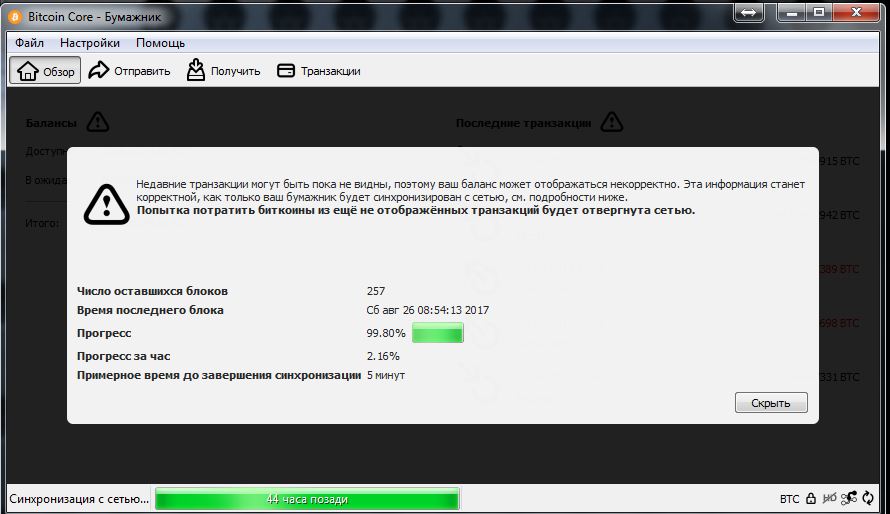Go to Отправить (Send) page

click(130, 71)
